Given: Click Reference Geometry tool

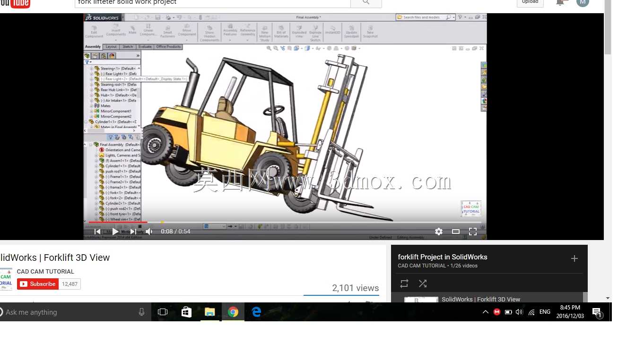Looking at the screenshot, I should [248, 32].
